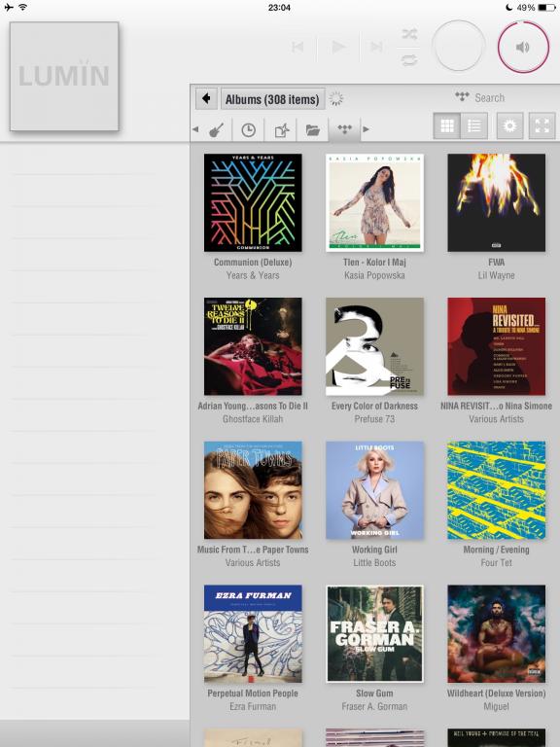Viewport: 560px width, 747px height.
Task: Open Perpetual Motion People cover
Action: pos(253,634)
